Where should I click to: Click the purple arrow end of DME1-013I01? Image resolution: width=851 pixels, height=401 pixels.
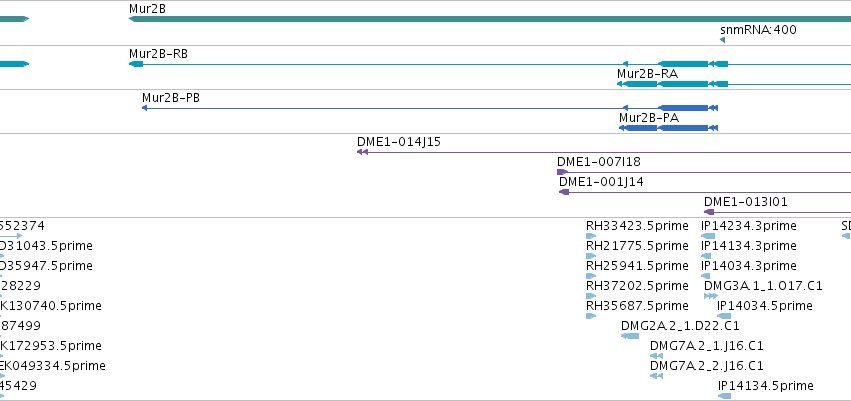[709, 212]
